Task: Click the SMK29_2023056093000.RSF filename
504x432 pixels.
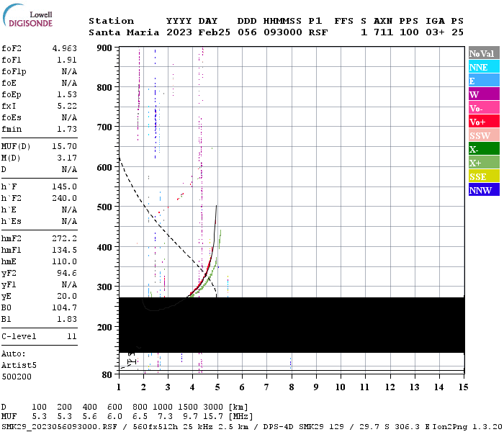Action: pyautogui.click(x=60, y=427)
